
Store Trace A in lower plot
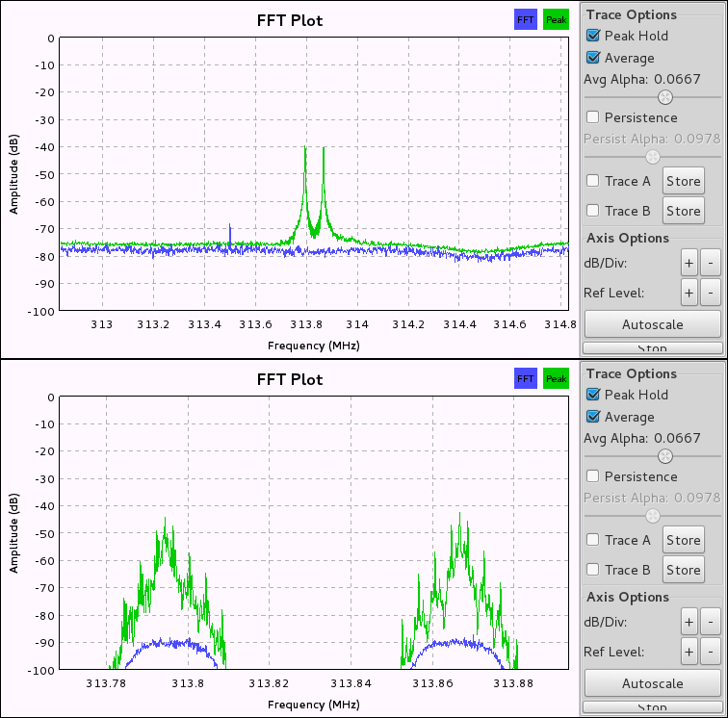684,540
